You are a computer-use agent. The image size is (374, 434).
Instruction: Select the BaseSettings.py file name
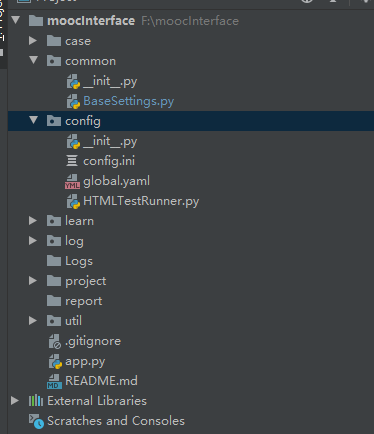(x=129, y=101)
